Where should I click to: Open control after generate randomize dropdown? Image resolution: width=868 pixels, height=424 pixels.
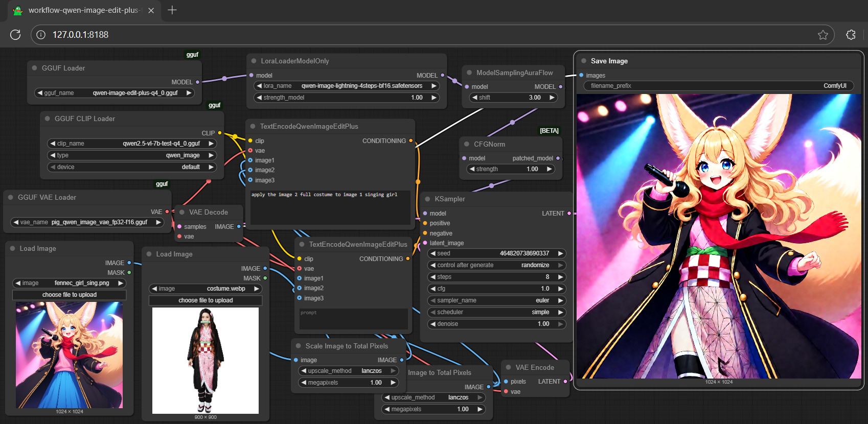(x=496, y=265)
